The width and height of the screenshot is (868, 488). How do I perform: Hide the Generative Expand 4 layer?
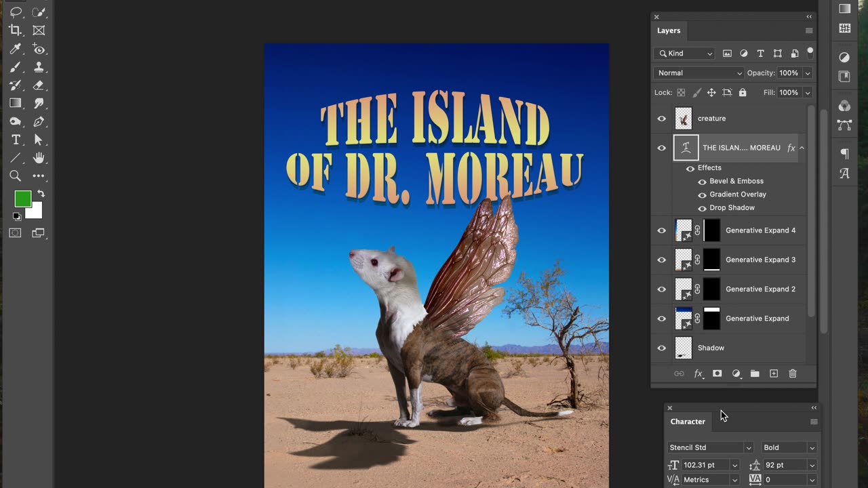(662, 230)
